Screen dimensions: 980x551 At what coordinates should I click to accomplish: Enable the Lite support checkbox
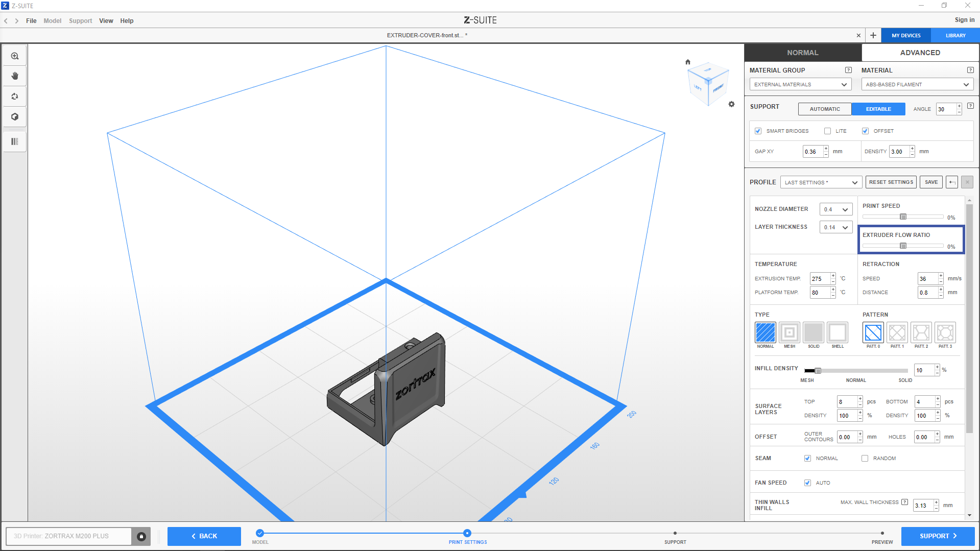(827, 131)
